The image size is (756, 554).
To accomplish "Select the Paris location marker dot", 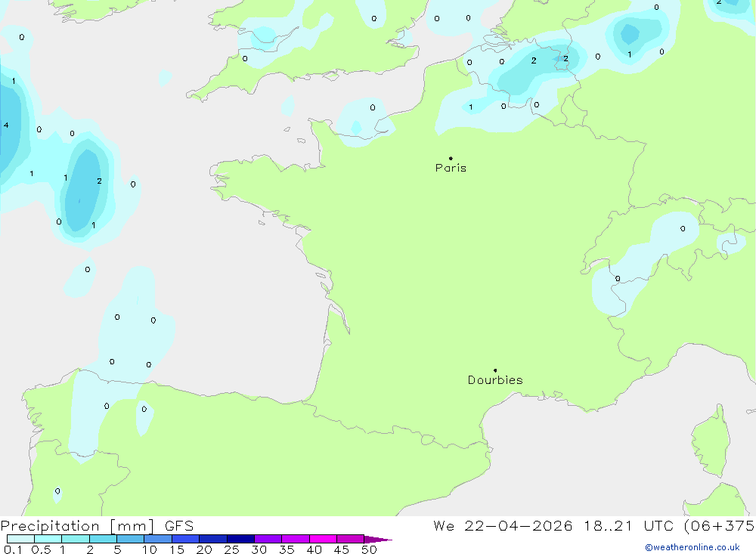I will point(451,158).
